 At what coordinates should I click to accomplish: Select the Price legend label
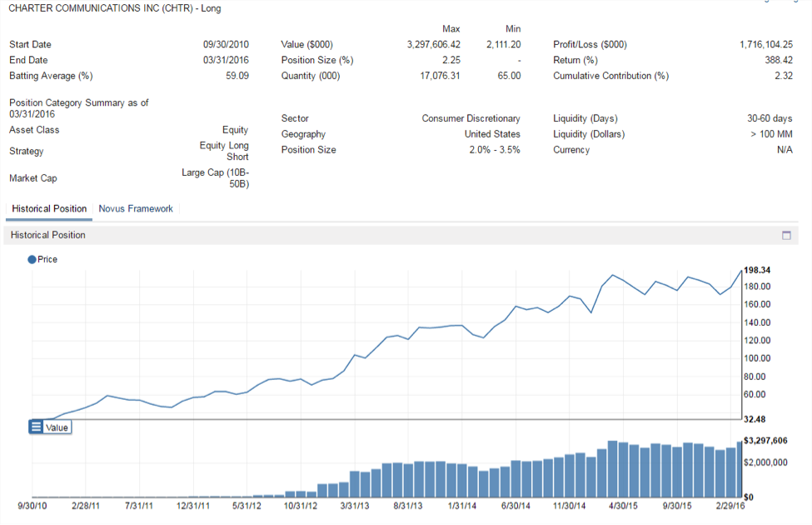[x=47, y=260]
